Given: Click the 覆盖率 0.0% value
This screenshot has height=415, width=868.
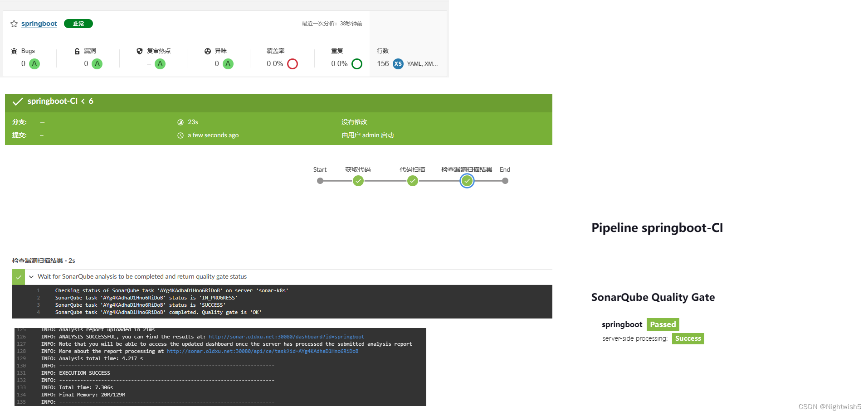Looking at the screenshot, I should (x=275, y=64).
